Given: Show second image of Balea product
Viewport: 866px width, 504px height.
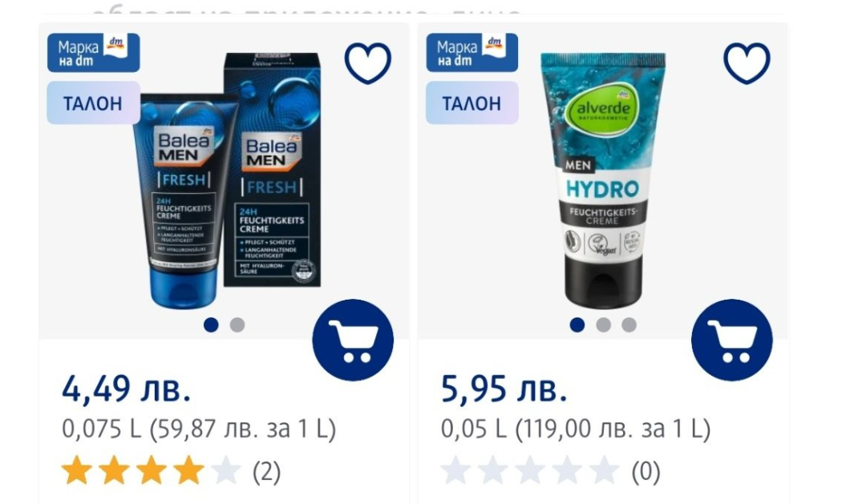Looking at the screenshot, I should tap(237, 325).
